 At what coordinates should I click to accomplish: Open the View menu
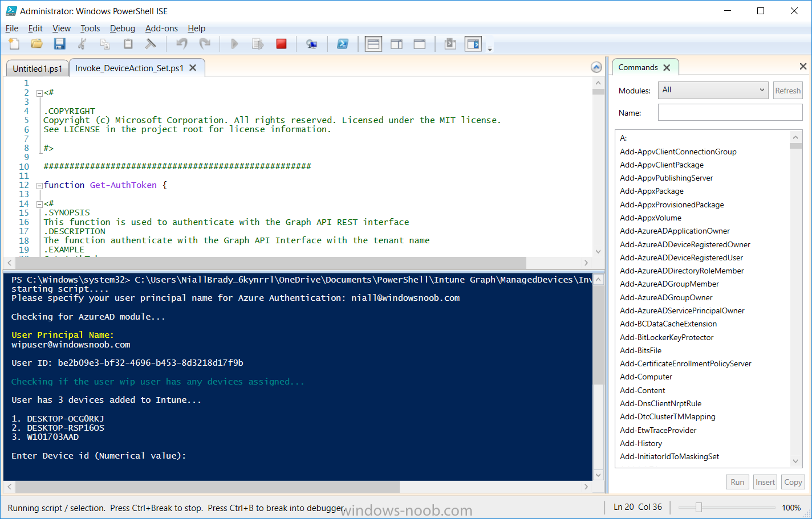pos(62,28)
